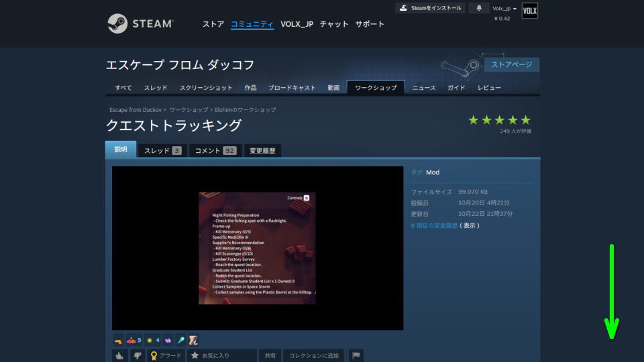
Task: Click the five-star rating display
Action: (499, 120)
